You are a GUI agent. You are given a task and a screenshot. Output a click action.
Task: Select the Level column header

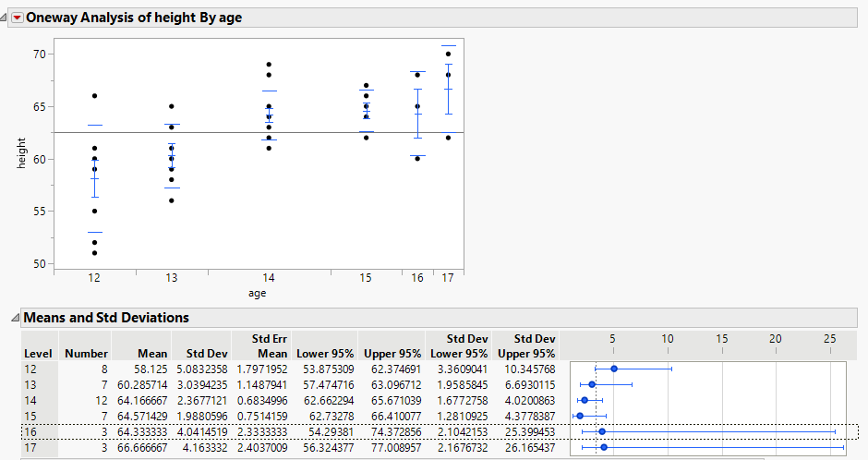click(38, 354)
